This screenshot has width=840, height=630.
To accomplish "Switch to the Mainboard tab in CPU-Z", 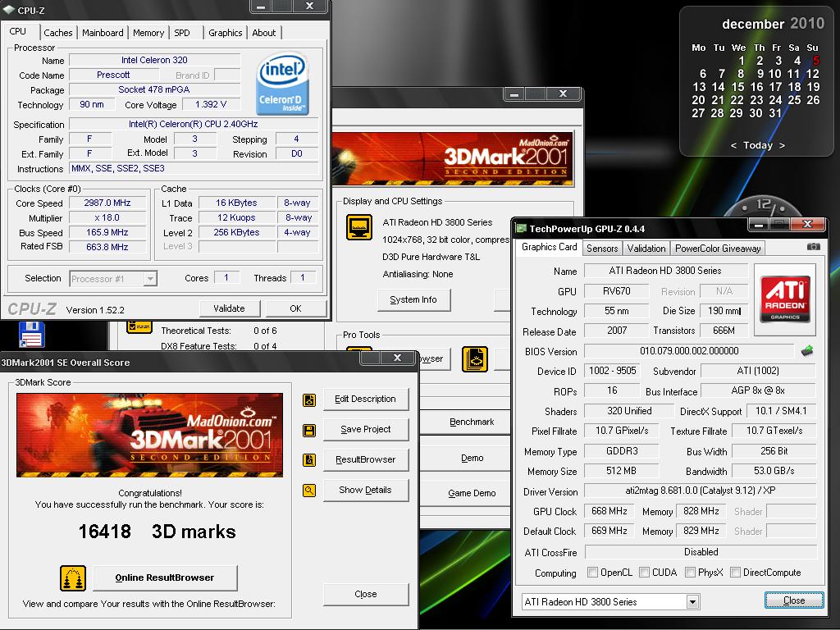I will coord(103,33).
